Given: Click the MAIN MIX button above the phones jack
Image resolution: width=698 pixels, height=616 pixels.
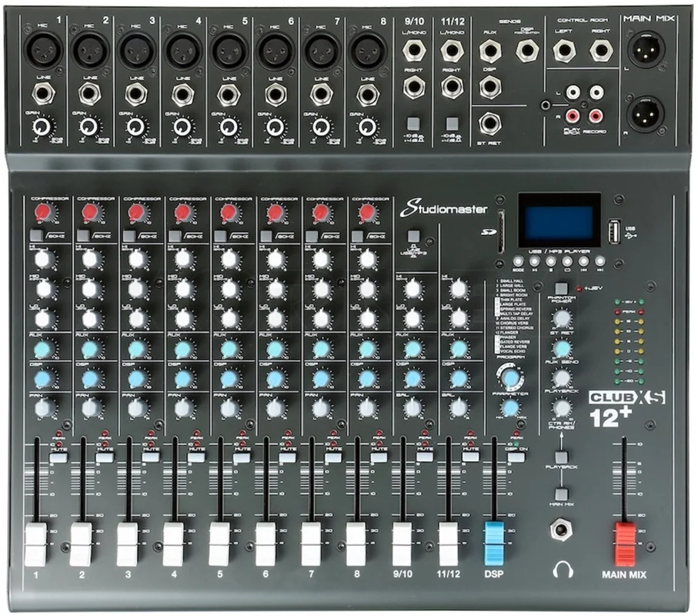Looking at the screenshot, I should coord(561,494).
